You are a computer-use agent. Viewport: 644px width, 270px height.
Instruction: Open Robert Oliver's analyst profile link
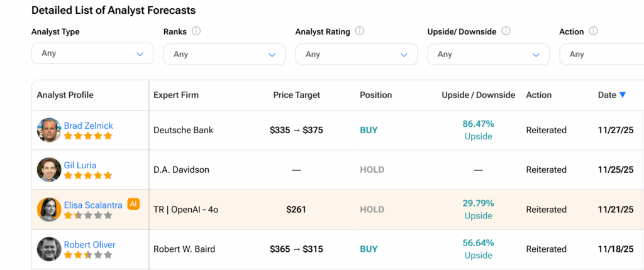(x=89, y=244)
